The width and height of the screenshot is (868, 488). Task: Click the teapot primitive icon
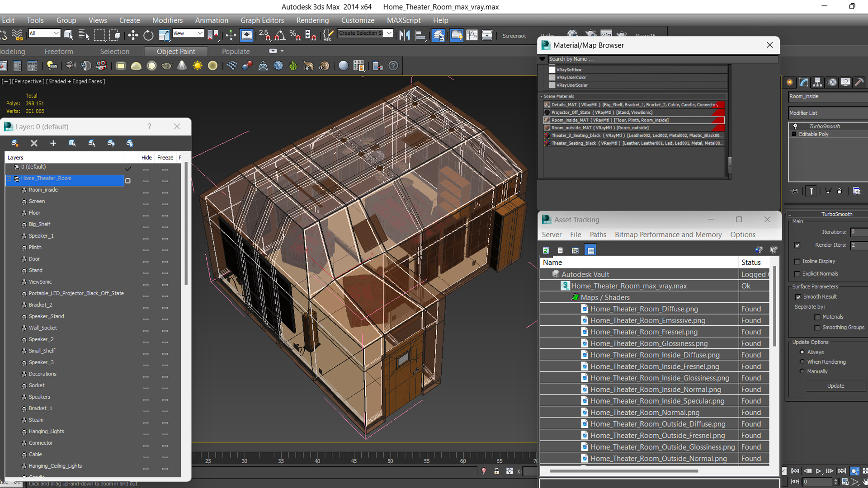[x=167, y=66]
